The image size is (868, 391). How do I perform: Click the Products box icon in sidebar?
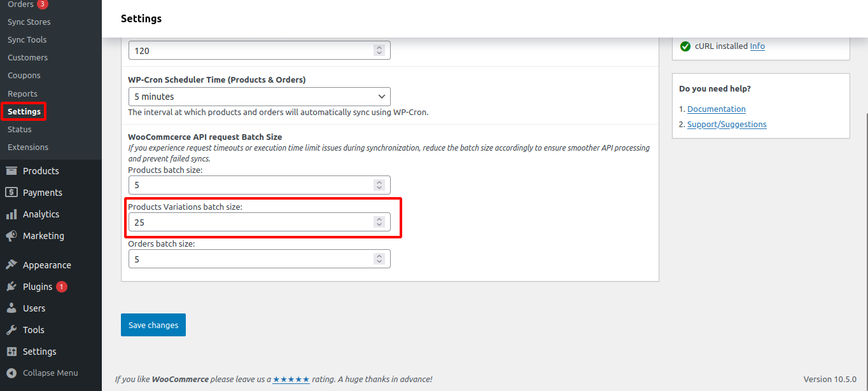pyautogui.click(x=11, y=171)
